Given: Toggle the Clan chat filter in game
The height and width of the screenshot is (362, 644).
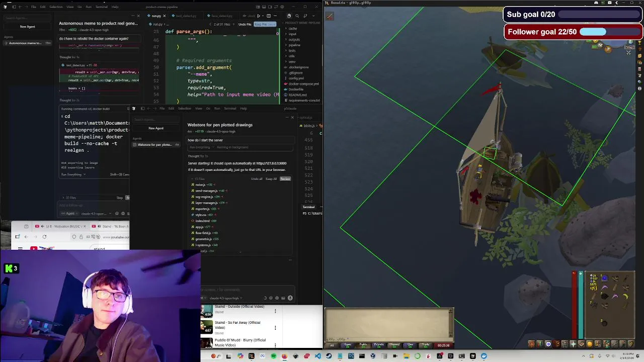Looking at the screenshot, I should [410, 345].
